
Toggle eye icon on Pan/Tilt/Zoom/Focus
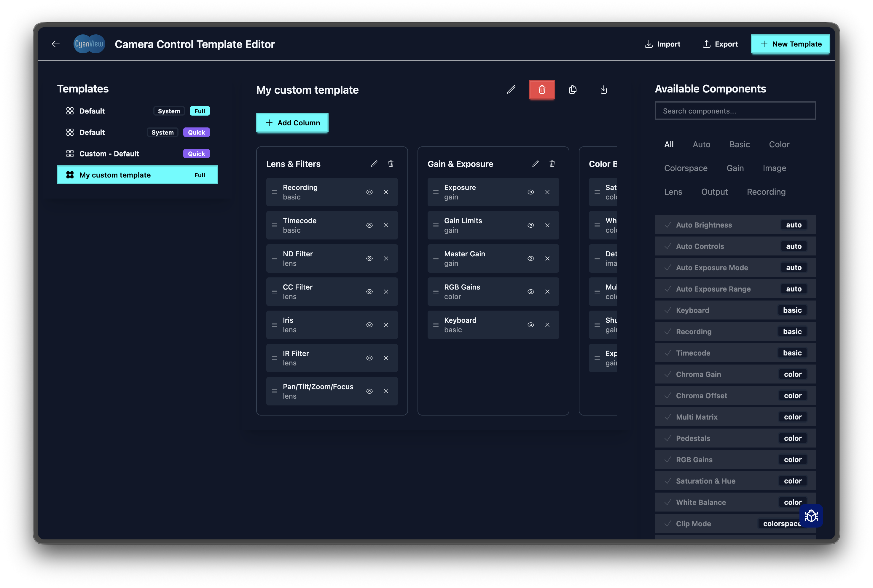[x=369, y=392]
